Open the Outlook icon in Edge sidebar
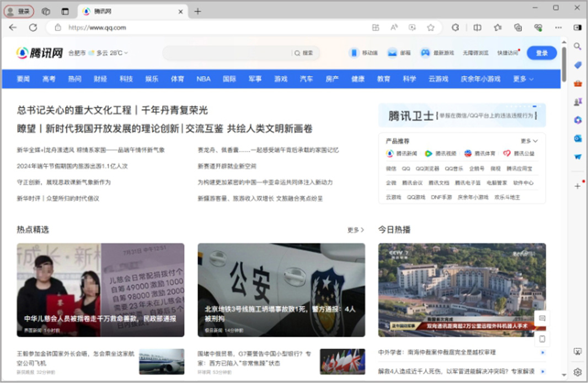This screenshot has width=588, height=383. pyautogui.click(x=578, y=138)
